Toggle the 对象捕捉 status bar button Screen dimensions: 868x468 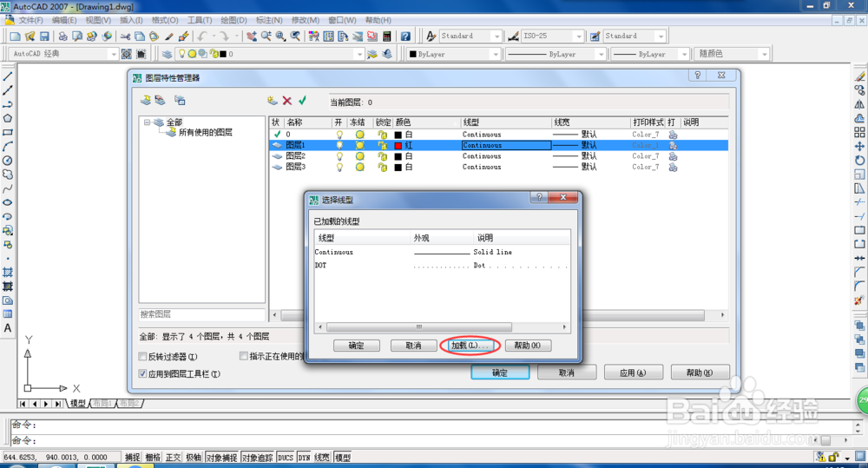point(221,458)
